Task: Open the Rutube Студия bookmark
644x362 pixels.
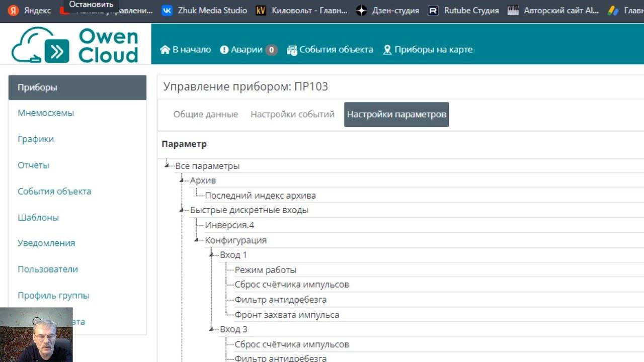Action: [433, 11]
